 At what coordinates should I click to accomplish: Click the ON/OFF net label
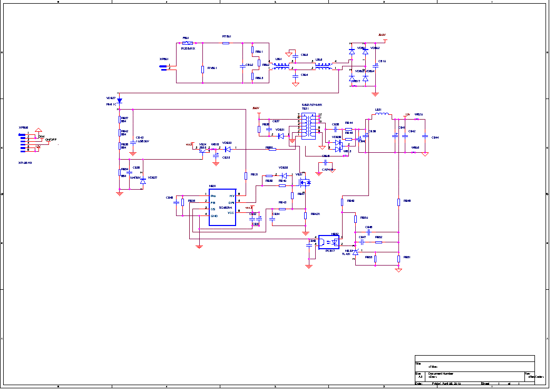pyautogui.click(x=51, y=140)
